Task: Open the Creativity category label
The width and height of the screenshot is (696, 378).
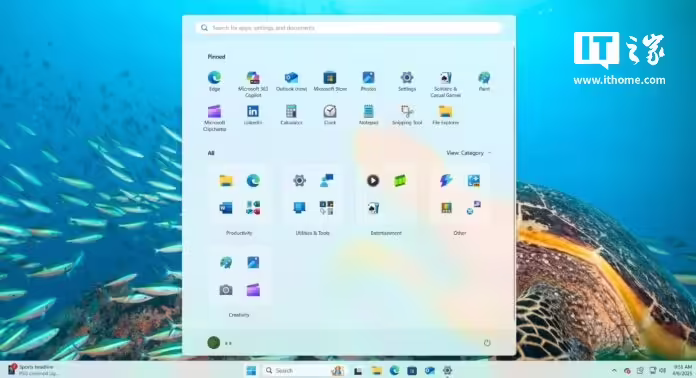Action: coord(239,315)
